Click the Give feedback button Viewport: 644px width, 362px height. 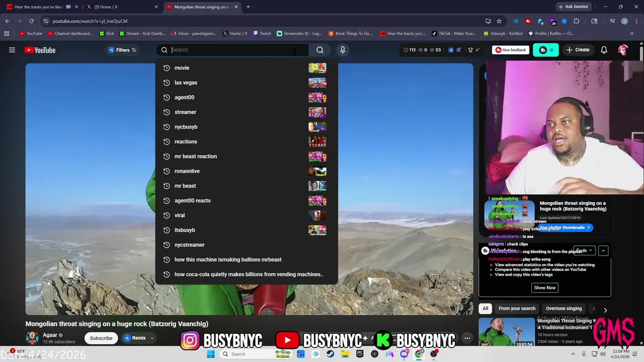(x=511, y=50)
